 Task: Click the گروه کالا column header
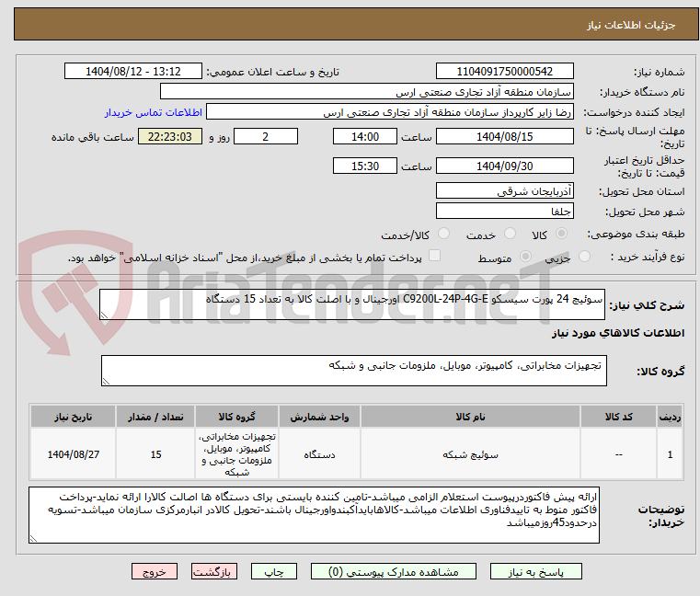pyautogui.click(x=237, y=417)
